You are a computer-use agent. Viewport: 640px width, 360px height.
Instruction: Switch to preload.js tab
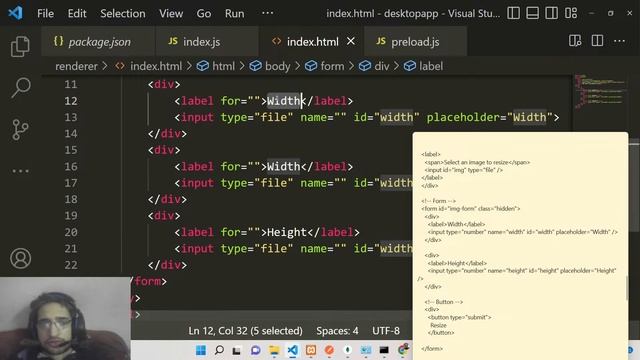click(416, 42)
